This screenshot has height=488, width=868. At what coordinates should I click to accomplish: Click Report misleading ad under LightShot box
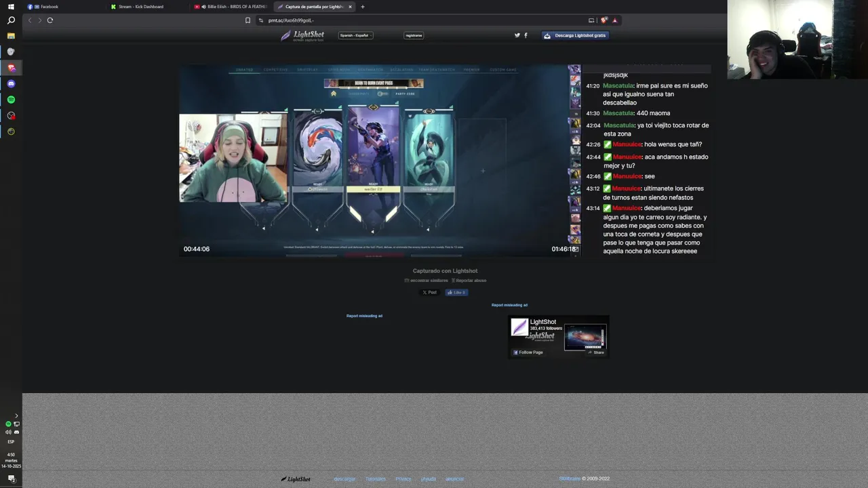pos(509,305)
